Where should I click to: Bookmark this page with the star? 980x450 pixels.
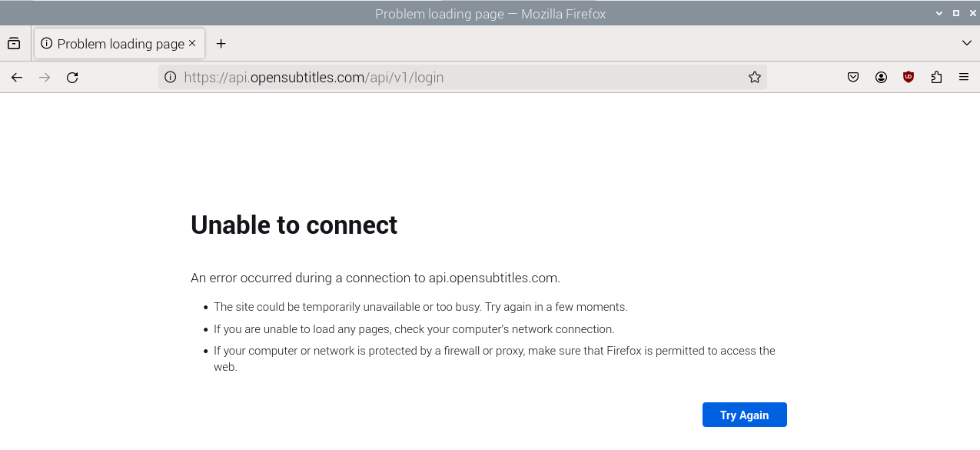pos(754,77)
